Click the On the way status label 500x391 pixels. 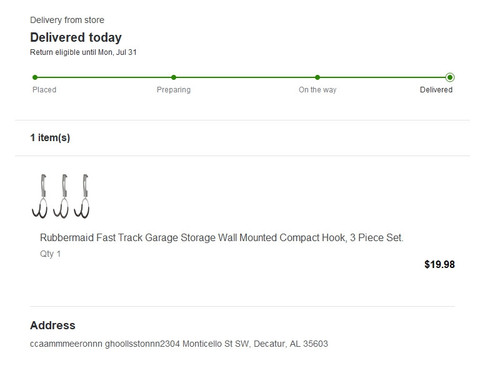click(317, 90)
